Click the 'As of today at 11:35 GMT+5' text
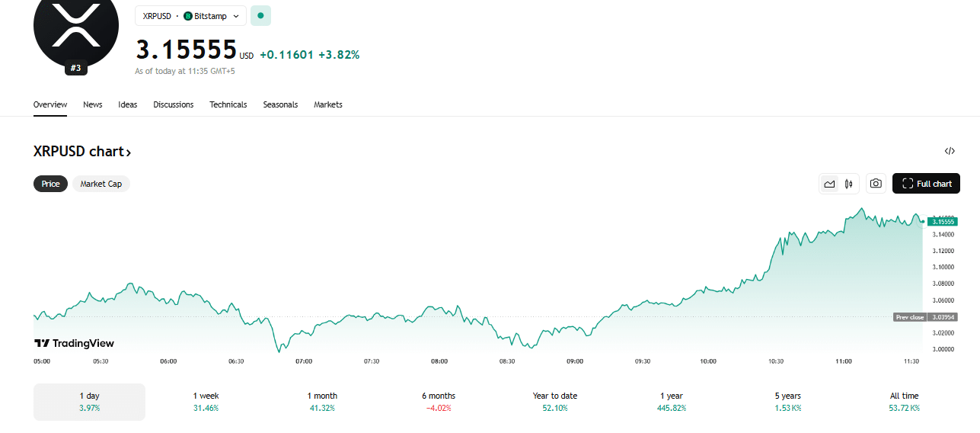 [x=185, y=71]
